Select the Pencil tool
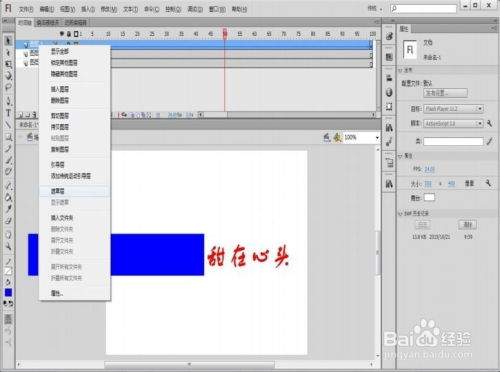Viewport: 500px width, 372px height. point(8,149)
